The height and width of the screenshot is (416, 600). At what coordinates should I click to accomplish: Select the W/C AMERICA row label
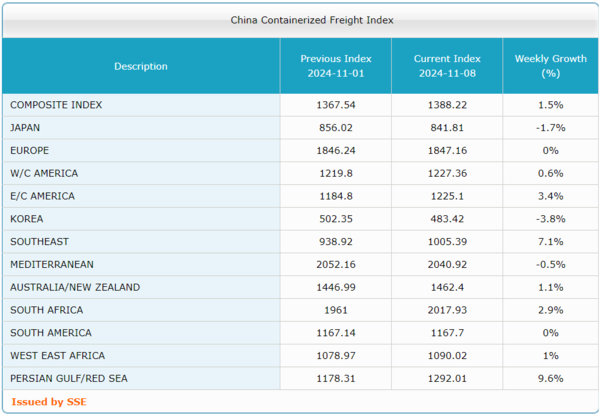click(x=43, y=173)
